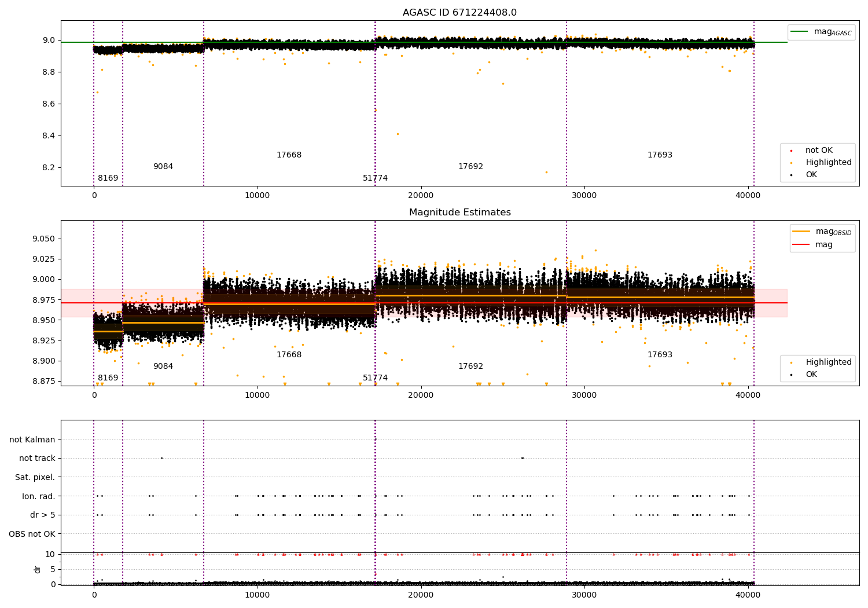Click obsid label '17668' in middle plot
This screenshot has height=608, width=868.
click(289, 355)
